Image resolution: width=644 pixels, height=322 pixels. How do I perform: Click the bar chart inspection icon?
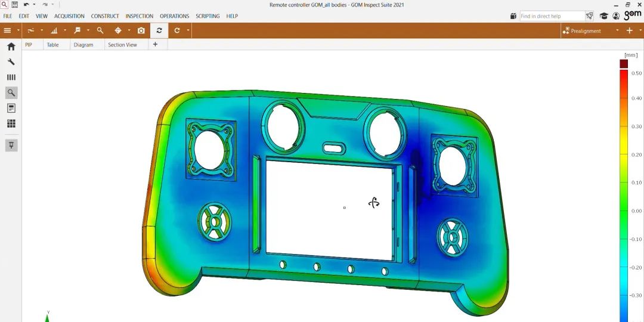click(54, 30)
